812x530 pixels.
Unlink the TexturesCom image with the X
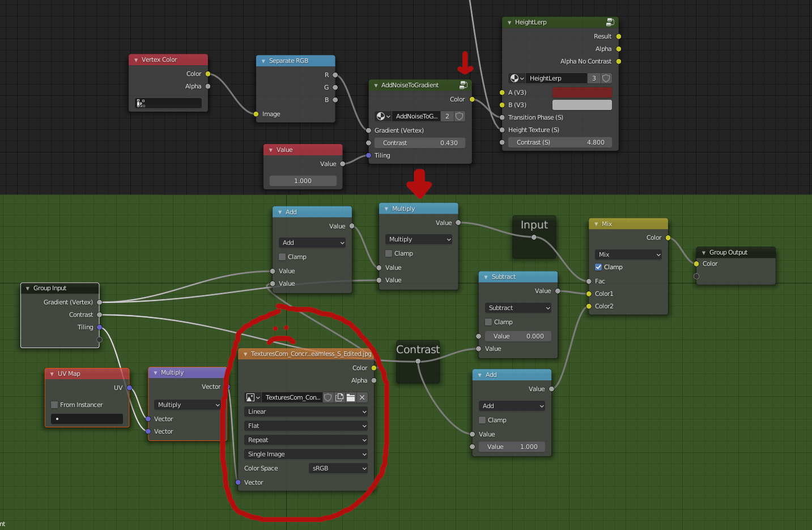coord(362,397)
